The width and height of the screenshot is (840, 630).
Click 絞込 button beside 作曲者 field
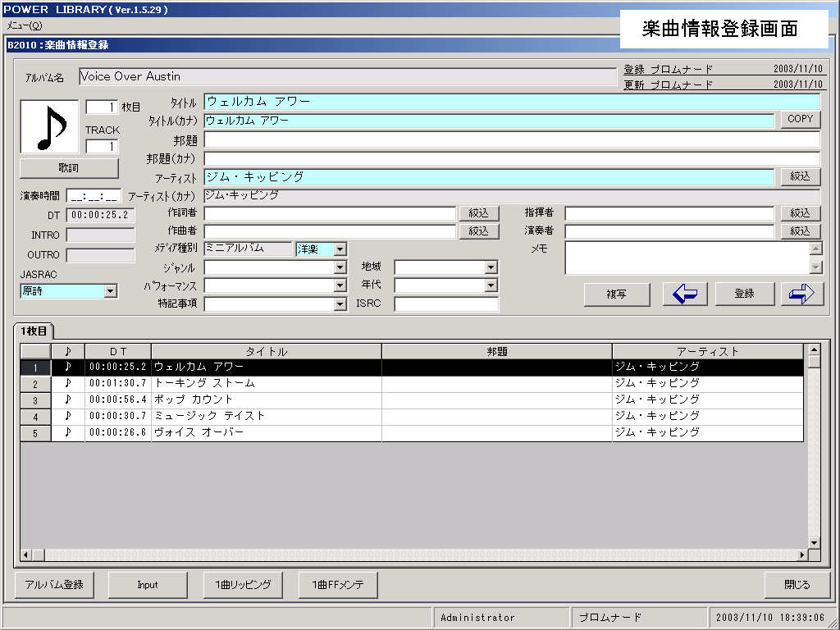coord(478,231)
